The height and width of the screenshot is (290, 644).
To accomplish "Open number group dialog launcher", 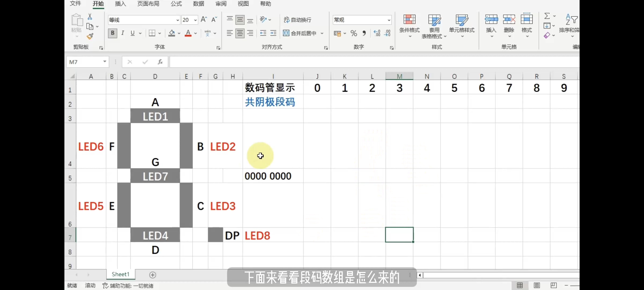I will coord(392,48).
